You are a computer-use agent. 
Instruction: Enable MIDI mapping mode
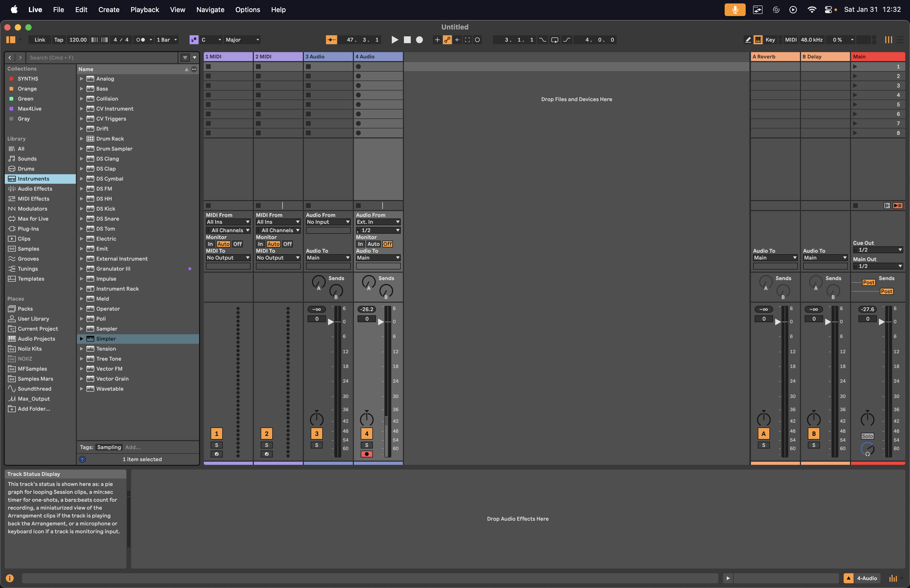click(790, 40)
